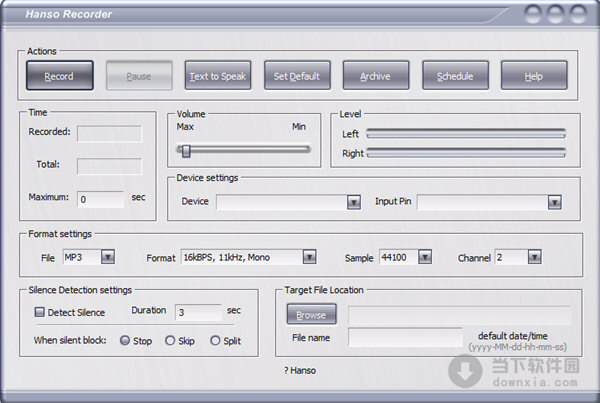This screenshot has height=403, width=600.
Task: Click the Volume slider thumb
Action: [186, 150]
